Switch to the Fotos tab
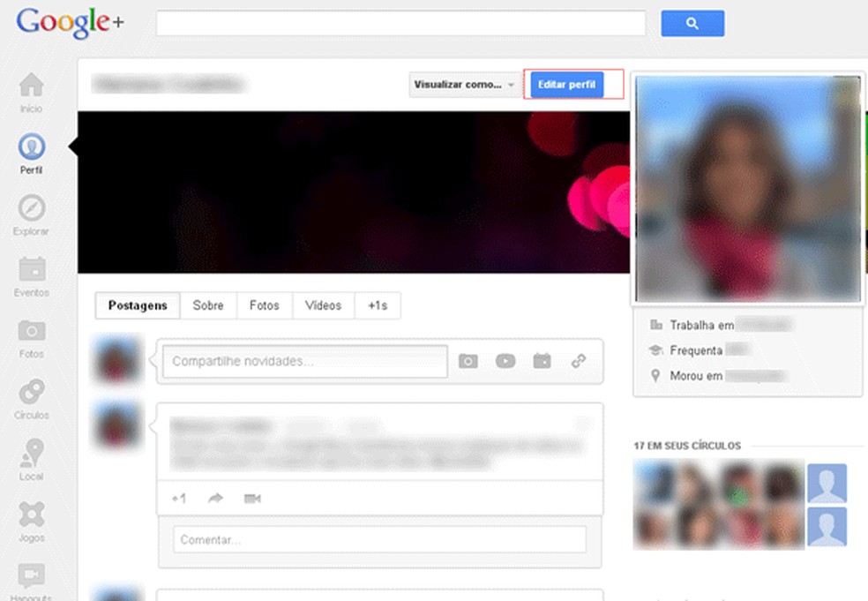Viewport: 868px width, 601px height. 264,305
